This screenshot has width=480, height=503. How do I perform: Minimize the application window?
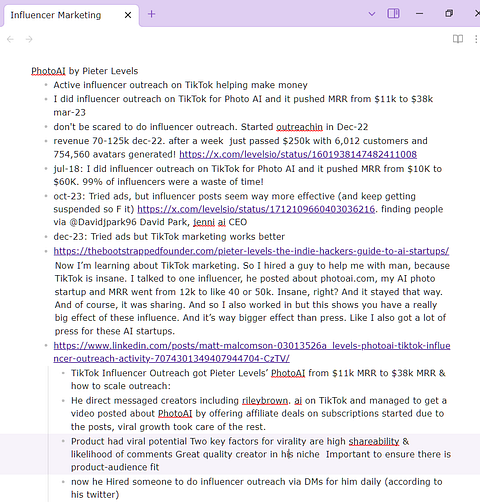click(x=419, y=14)
